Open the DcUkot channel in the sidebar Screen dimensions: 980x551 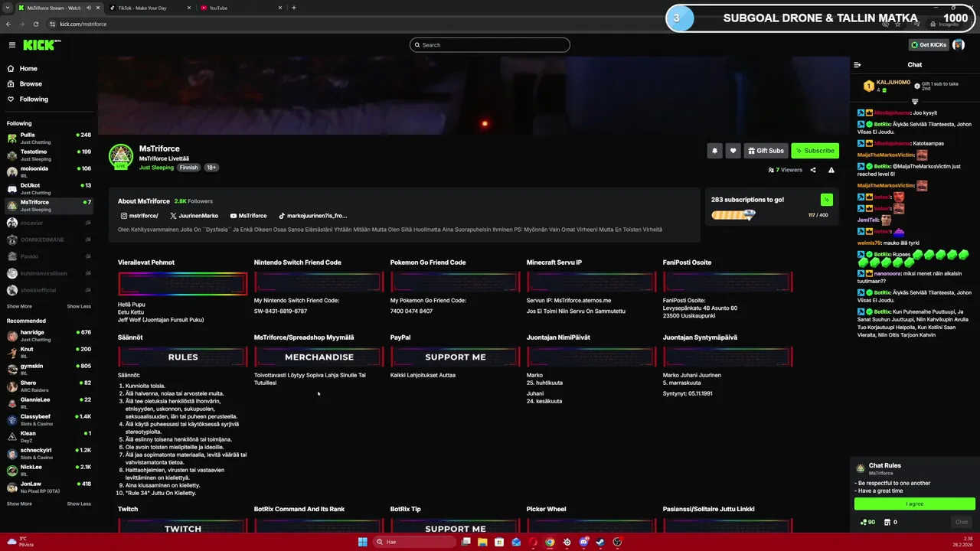click(x=48, y=189)
